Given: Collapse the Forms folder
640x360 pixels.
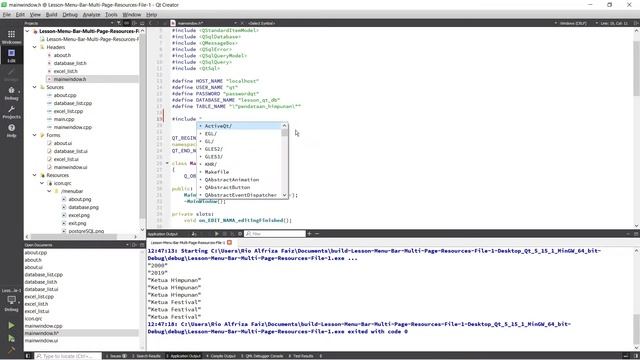Looking at the screenshot, I should 35,135.
